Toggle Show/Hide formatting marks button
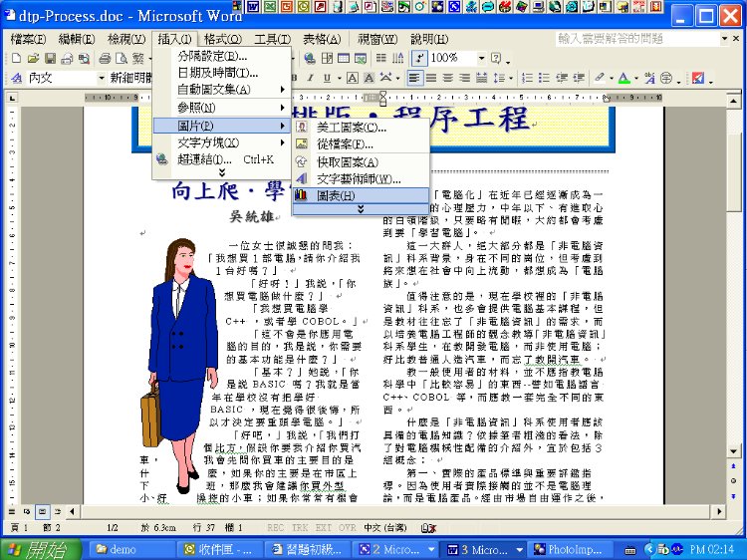The image size is (747, 560). pos(419,58)
